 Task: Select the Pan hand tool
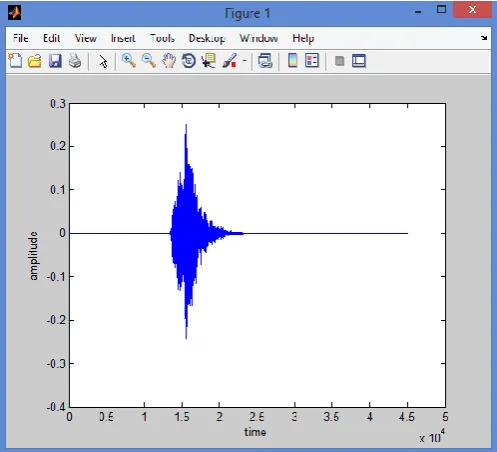pyautogui.click(x=169, y=61)
